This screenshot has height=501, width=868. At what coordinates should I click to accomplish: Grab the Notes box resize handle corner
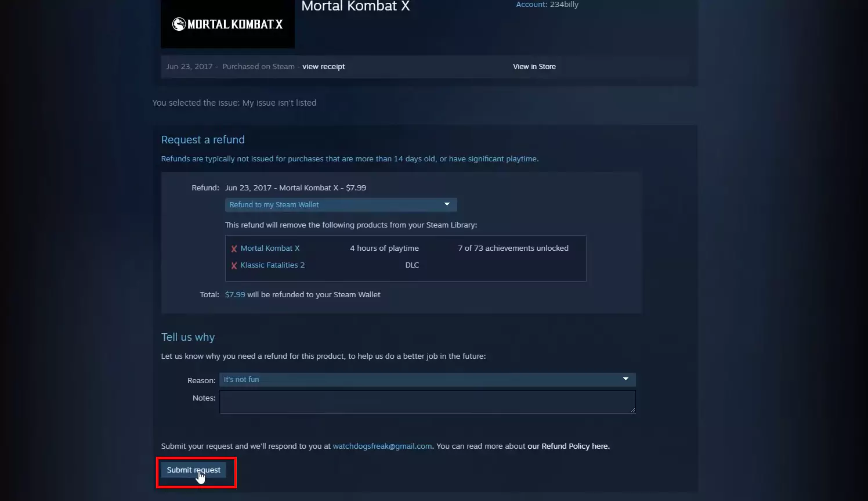point(633,410)
